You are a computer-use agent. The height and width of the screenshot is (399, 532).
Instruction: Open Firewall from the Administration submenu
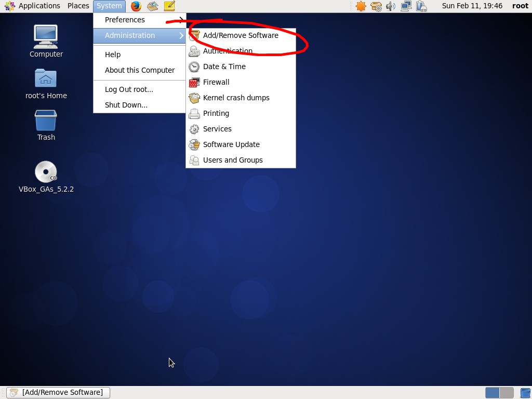[x=216, y=82]
